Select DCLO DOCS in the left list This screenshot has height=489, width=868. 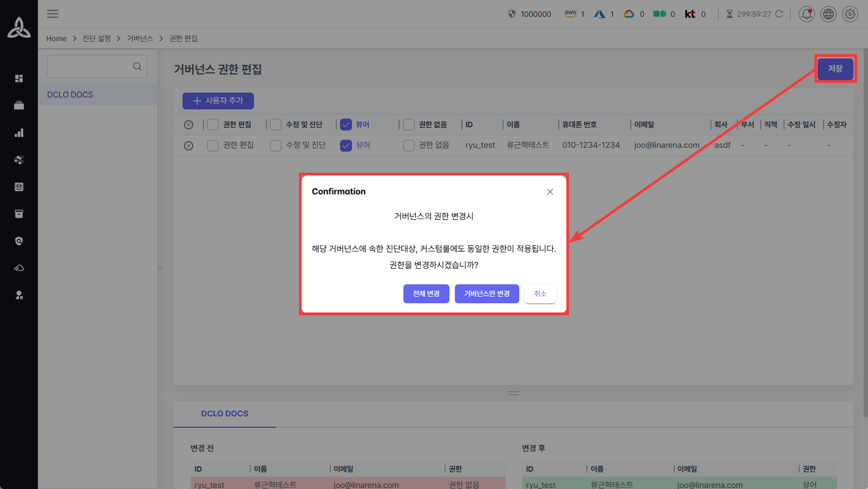tap(70, 95)
